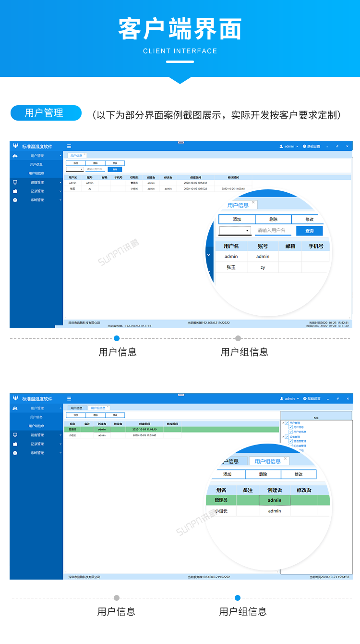Viewport: 360px width, 644px height.
Task: Click the blue 用户管理 pill label
Action: coord(46,113)
